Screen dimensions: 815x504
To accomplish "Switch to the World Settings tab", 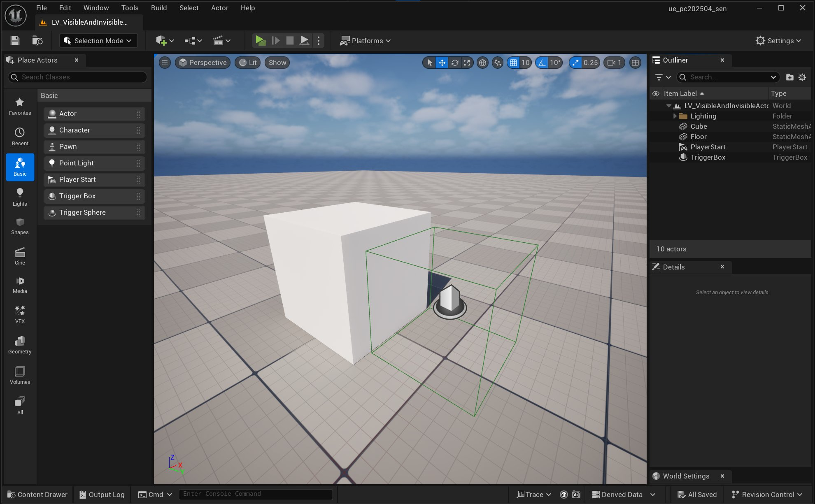I will click(x=686, y=476).
